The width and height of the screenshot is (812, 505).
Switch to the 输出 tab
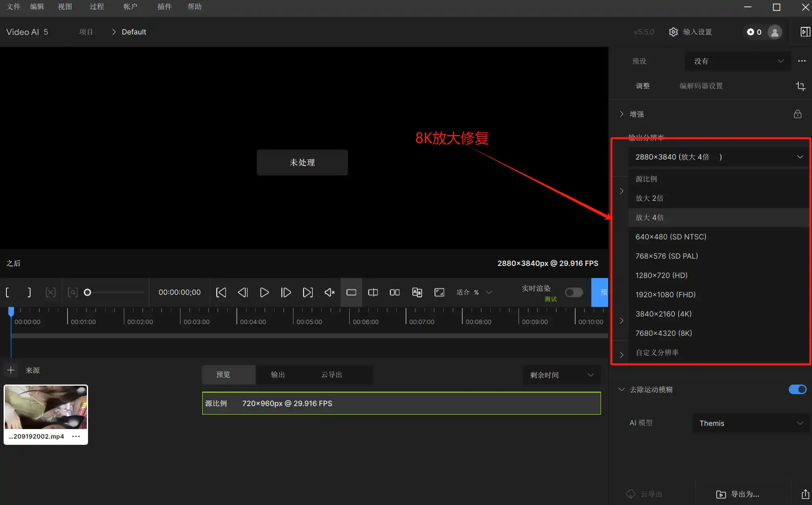click(278, 374)
